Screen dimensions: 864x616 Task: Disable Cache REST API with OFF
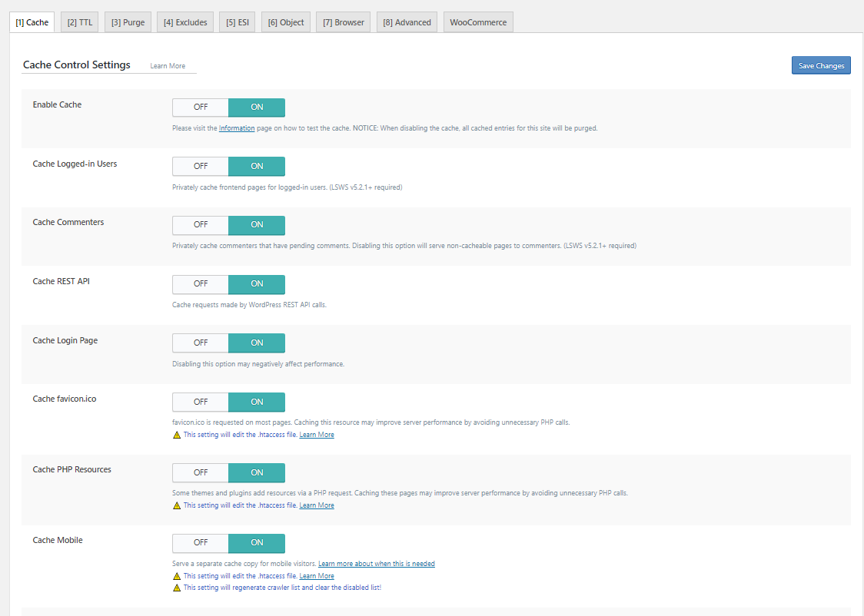click(201, 284)
